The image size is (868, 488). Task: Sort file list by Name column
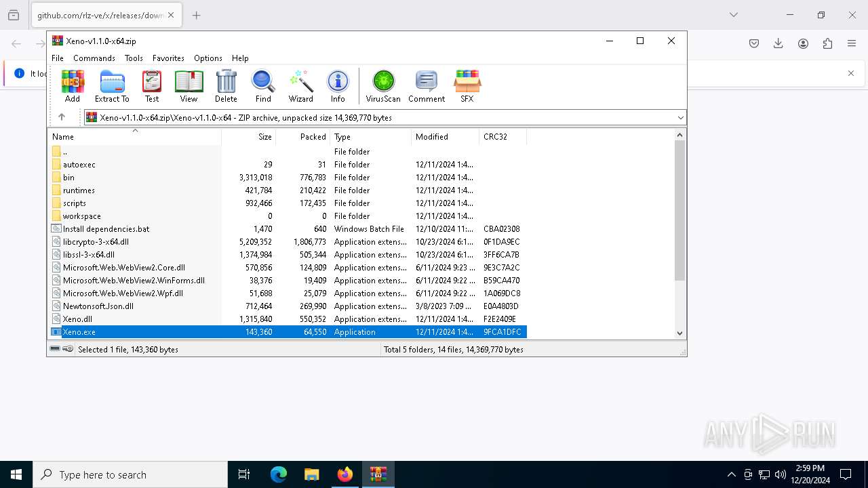pyautogui.click(x=135, y=137)
